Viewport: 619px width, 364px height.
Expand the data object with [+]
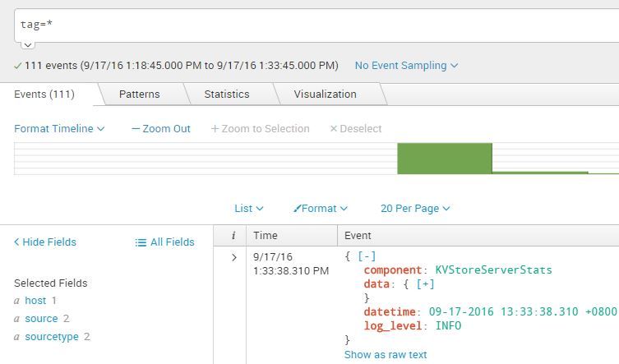(425, 283)
